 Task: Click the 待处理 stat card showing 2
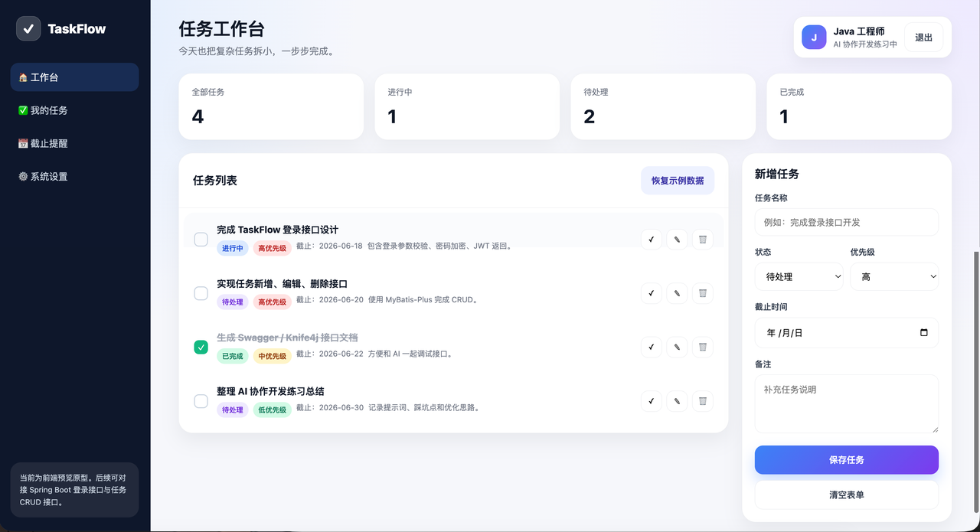click(663, 106)
